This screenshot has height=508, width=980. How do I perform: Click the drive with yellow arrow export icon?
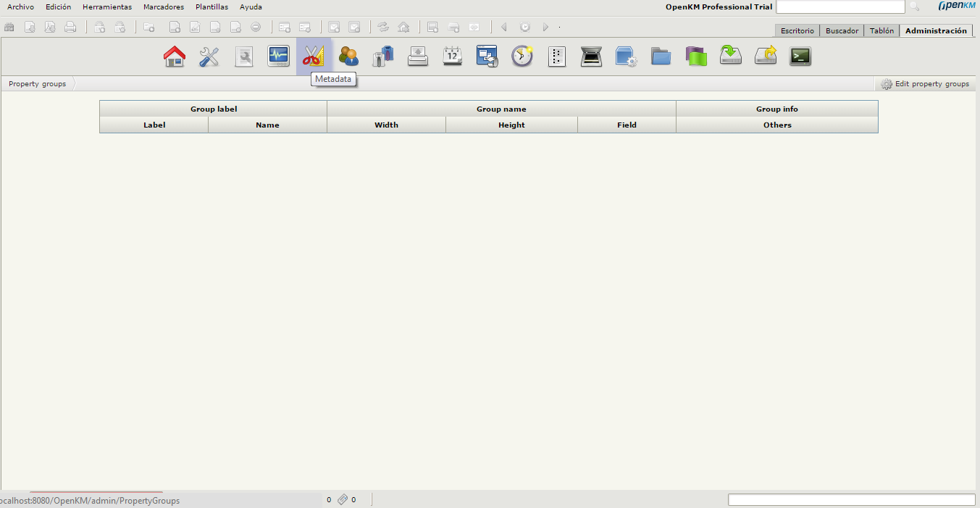[766, 57]
